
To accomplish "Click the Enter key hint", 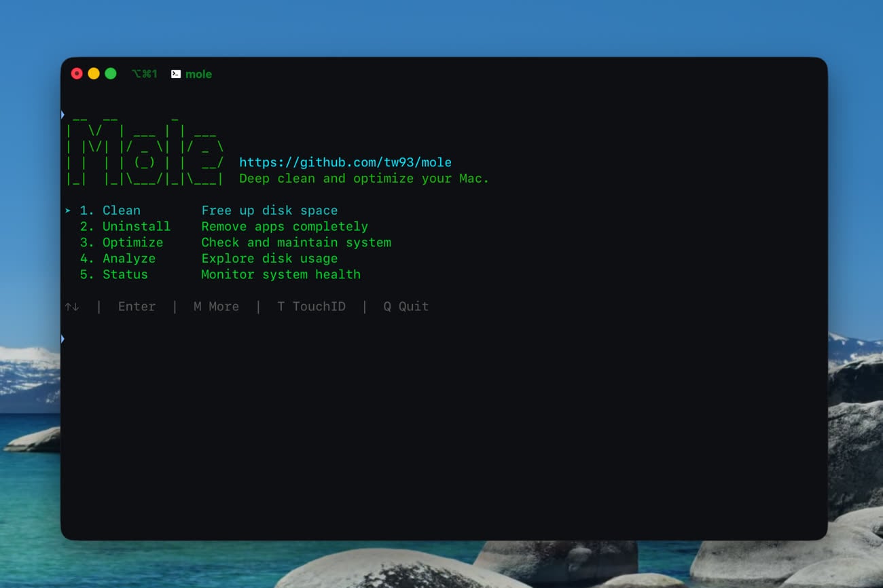I will coord(137,307).
